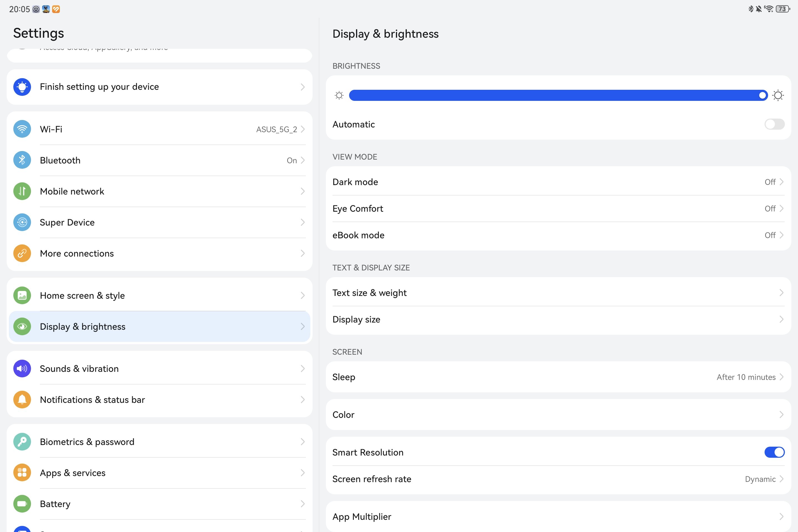Open Notifications & status bar settings
This screenshot has height=532, width=798.
click(160, 400)
